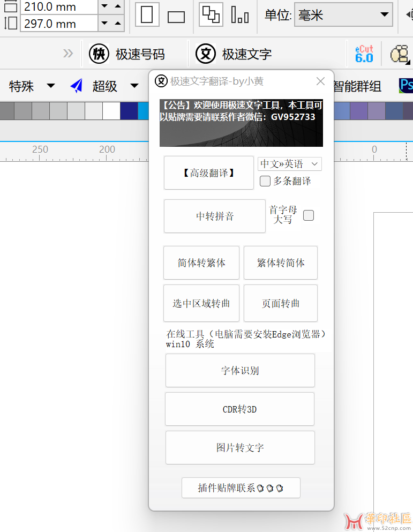Pick the darkest gray swatch in the palette
The height and width of the screenshot is (532, 413).
7,110
